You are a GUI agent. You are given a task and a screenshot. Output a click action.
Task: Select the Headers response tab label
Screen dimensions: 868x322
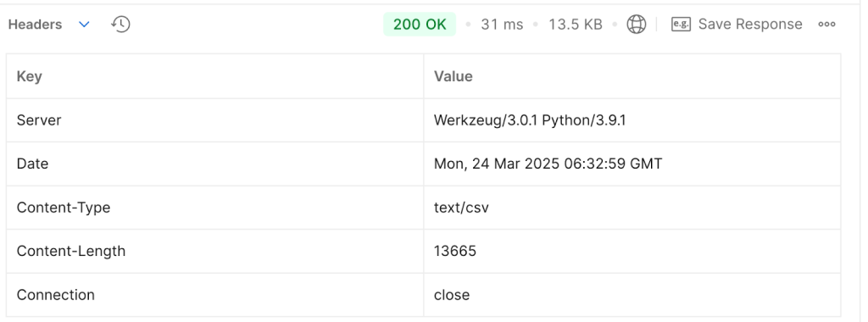[35, 25]
